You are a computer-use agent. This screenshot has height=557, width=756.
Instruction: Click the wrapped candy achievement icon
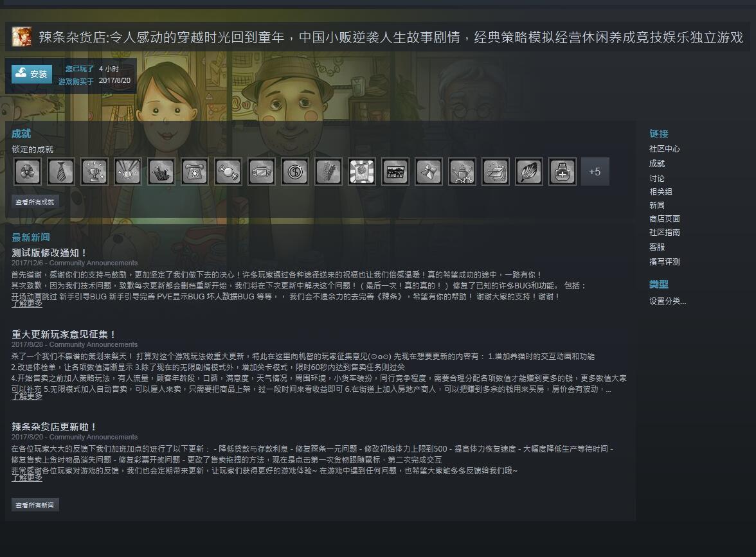[x=228, y=172]
